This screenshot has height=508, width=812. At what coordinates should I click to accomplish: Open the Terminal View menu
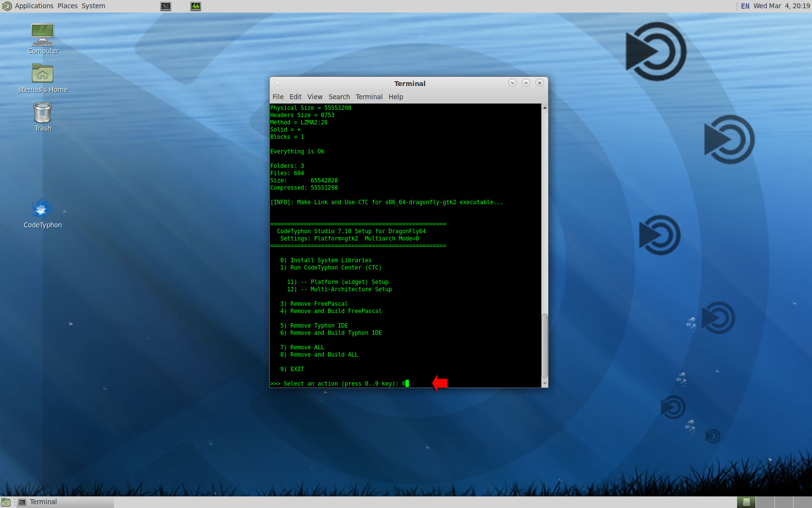click(x=315, y=97)
